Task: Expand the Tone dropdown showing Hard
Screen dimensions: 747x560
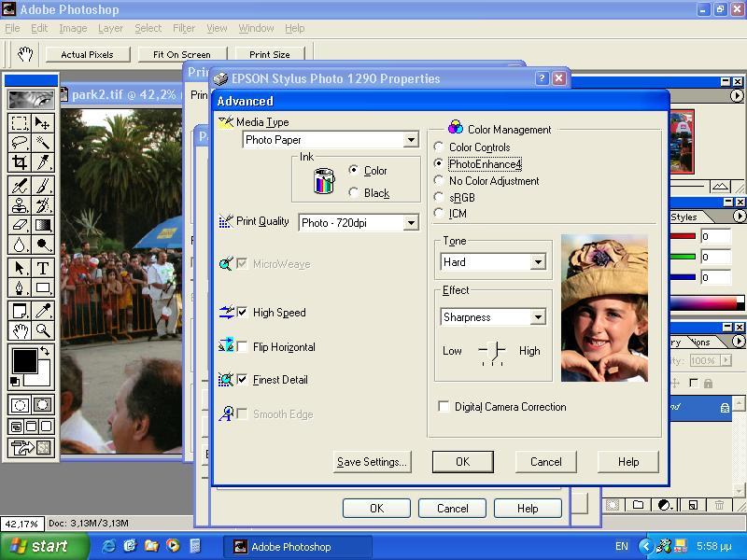Action: [x=538, y=261]
